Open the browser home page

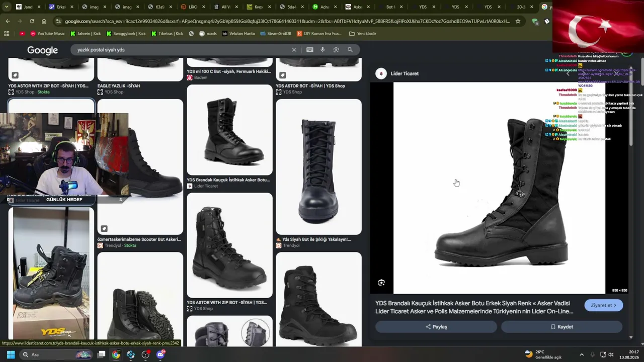pos(44,21)
